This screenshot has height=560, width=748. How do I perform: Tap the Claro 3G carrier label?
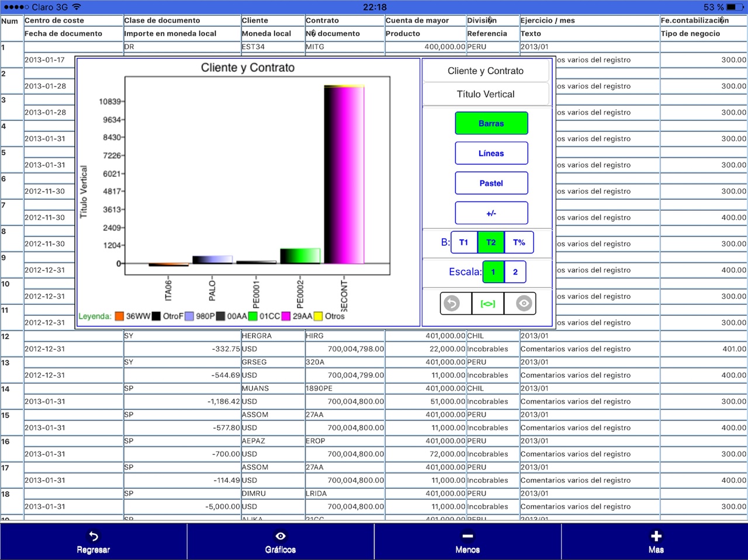coord(50,7)
